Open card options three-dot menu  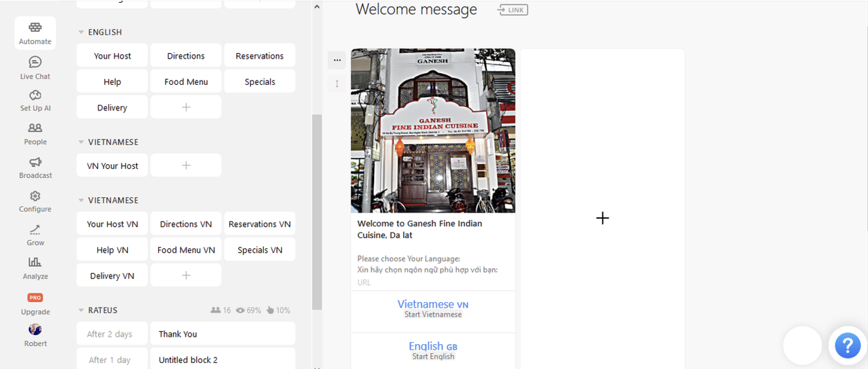pyautogui.click(x=337, y=60)
